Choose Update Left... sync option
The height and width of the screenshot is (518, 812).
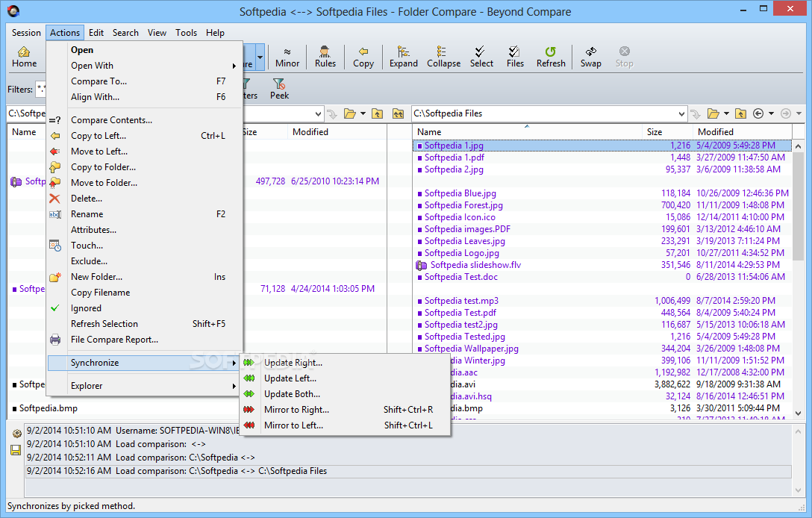point(346,378)
